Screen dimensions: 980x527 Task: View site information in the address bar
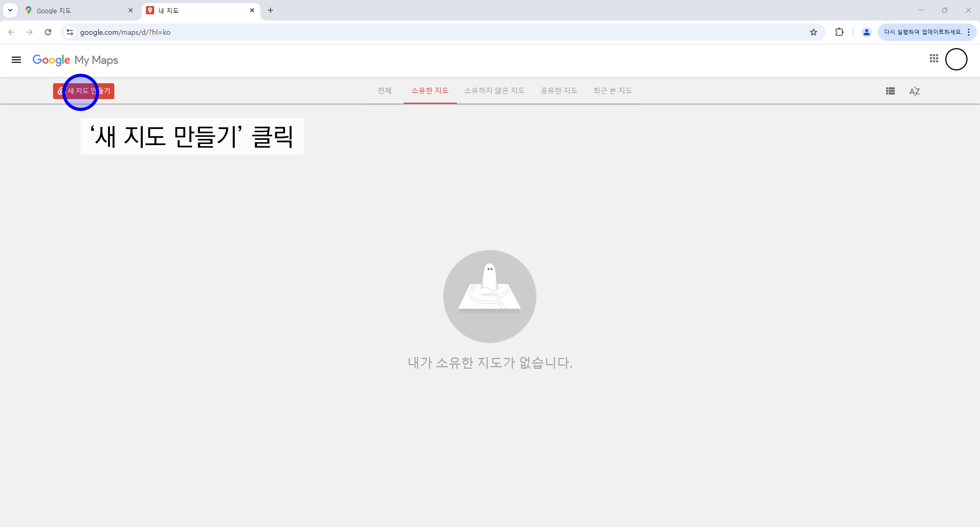(70, 32)
